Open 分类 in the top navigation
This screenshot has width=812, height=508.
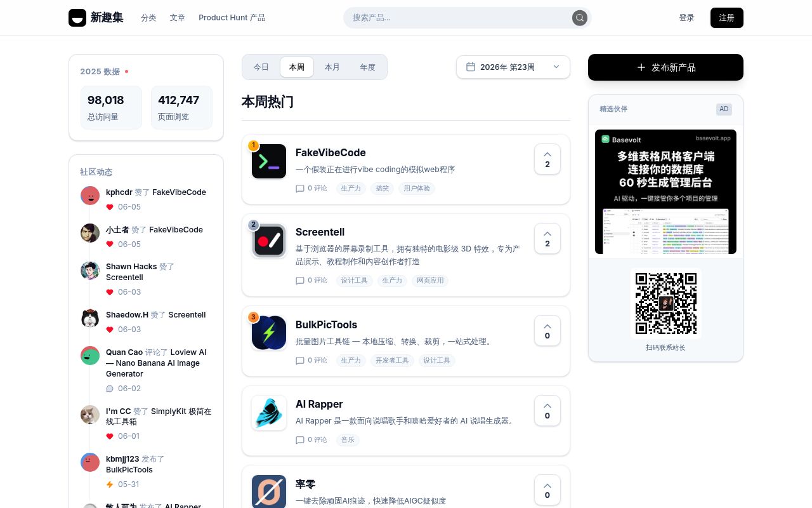148,18
